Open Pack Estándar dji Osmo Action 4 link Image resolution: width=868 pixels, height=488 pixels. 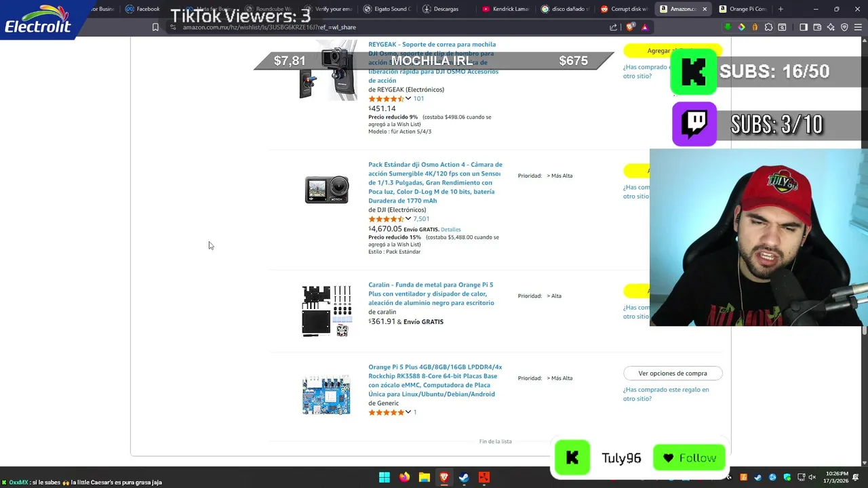(x=435, y=182)
